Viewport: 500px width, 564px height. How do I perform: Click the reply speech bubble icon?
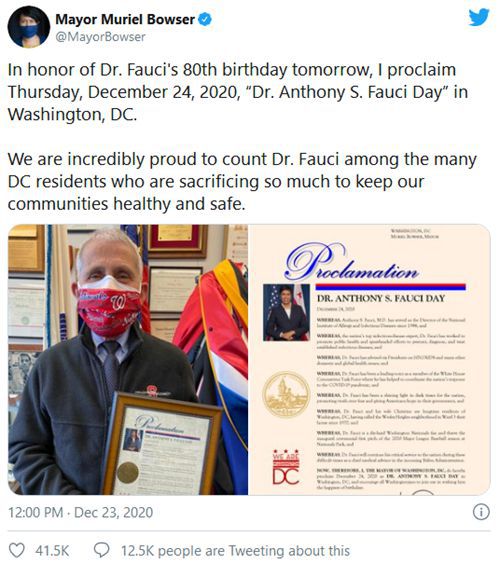101,550
